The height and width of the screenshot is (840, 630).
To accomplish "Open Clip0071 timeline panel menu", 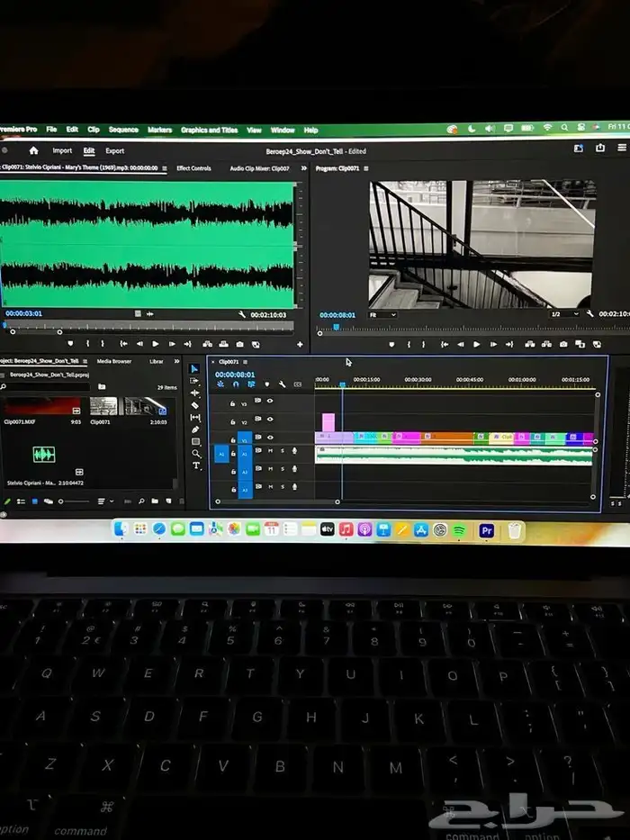I will click(246, 362).
